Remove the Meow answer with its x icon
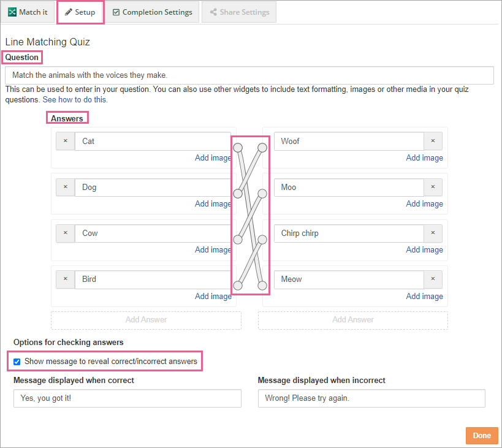The height and width of the screenshot is (448, 502). pos(433,279)
